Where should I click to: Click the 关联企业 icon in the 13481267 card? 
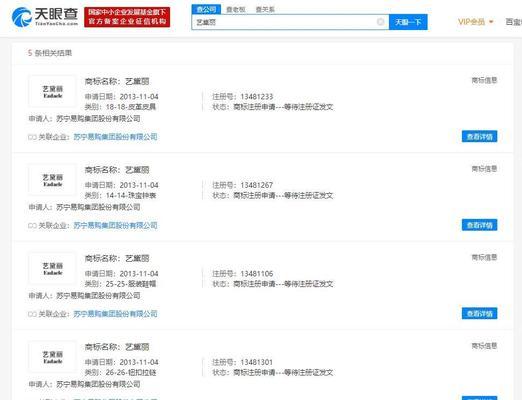(x=32, y=226)
